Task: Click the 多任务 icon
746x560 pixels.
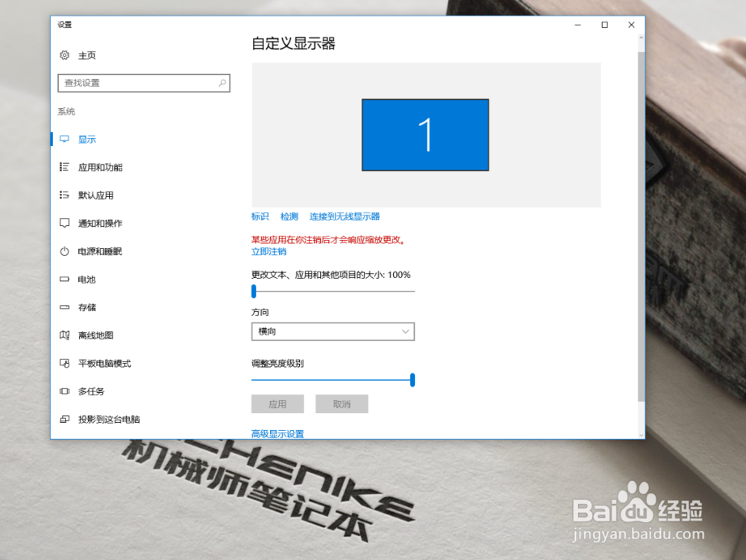Action: pyautogui.click(x=64, y=391)
